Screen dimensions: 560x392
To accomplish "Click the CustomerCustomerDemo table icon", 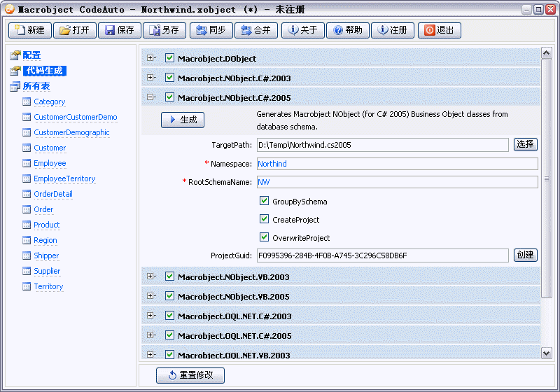I will click(27, 117).
